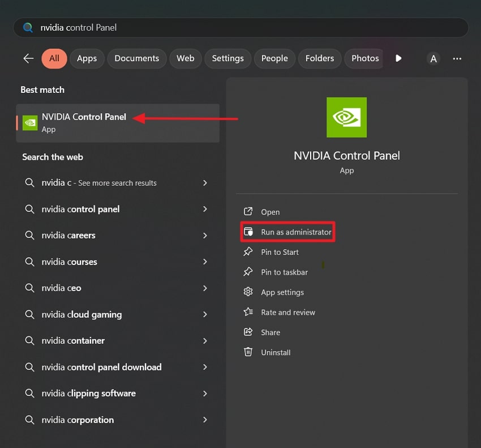
Task: Choose Share in the details pane
Action: coord(270,332)
